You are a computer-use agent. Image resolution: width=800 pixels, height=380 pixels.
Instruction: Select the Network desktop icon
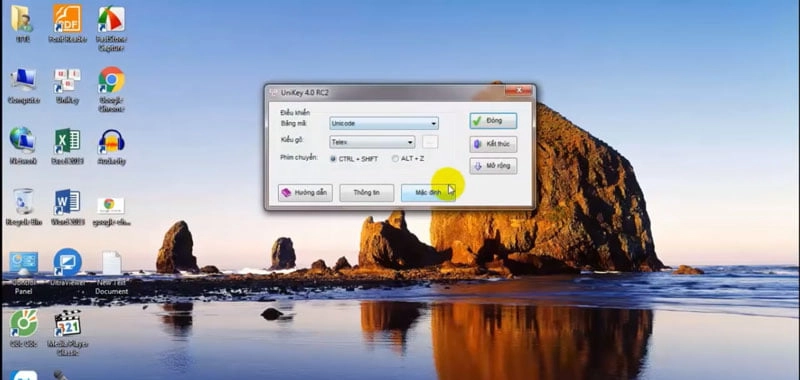click(23, 146)
